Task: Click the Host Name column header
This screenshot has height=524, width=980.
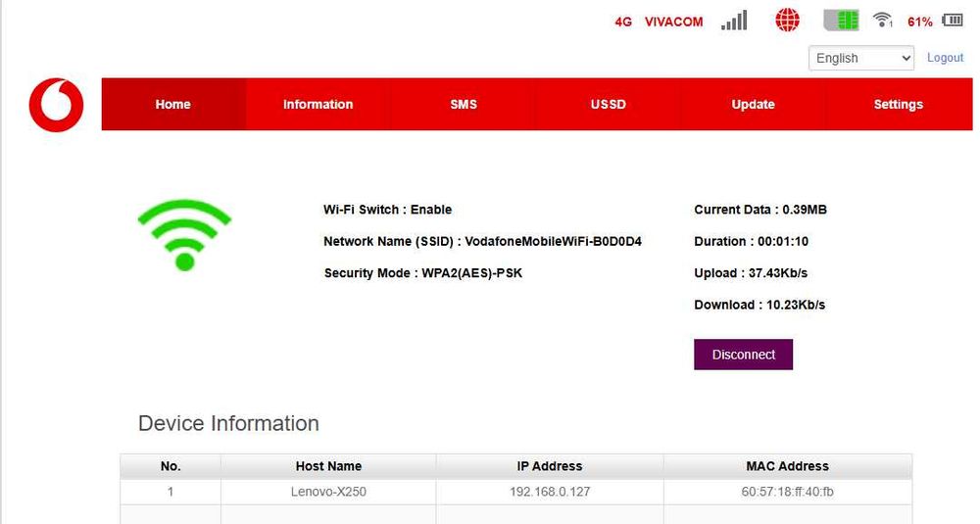Action: pyautogui.click(x=328, y=466)
